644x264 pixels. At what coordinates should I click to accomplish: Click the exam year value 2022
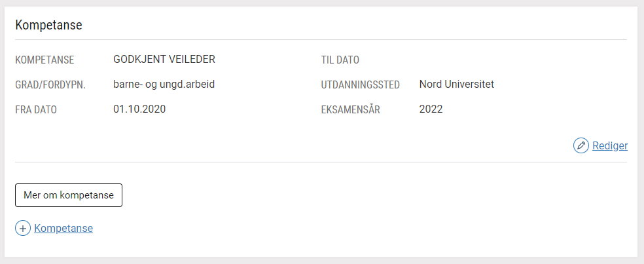click(x=431, y=109)
